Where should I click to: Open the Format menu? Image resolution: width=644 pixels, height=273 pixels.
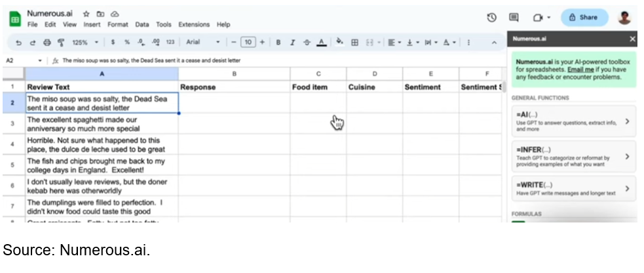118,24
